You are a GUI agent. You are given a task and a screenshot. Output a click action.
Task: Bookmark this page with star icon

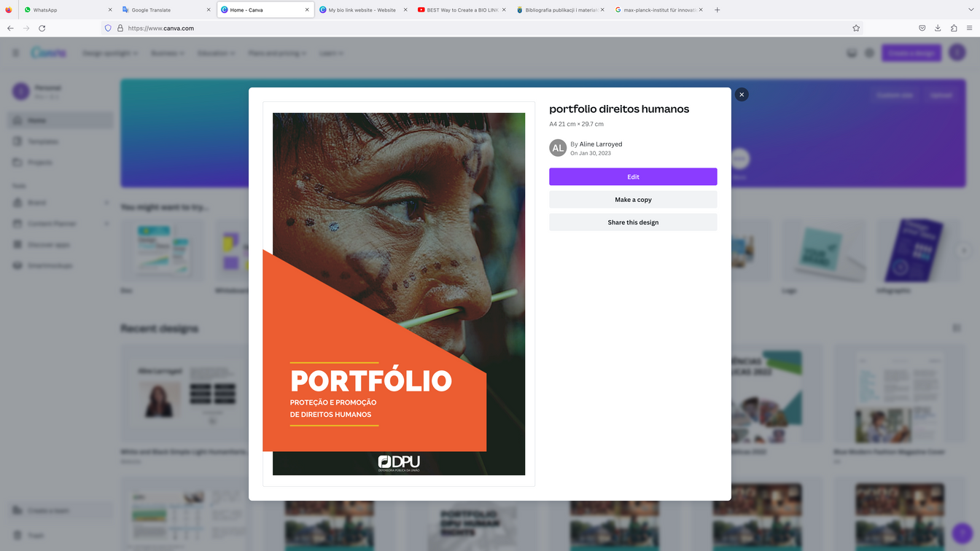856,28
